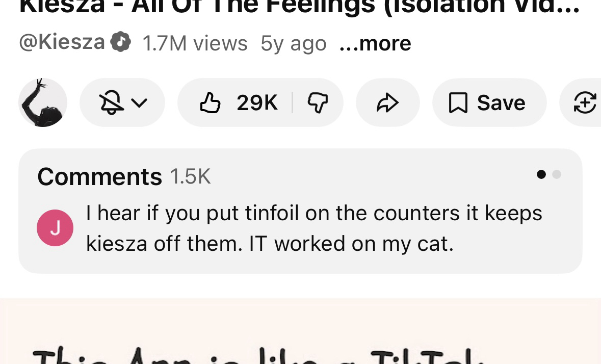Tap the 1.5K comments count

pos(190,177)
